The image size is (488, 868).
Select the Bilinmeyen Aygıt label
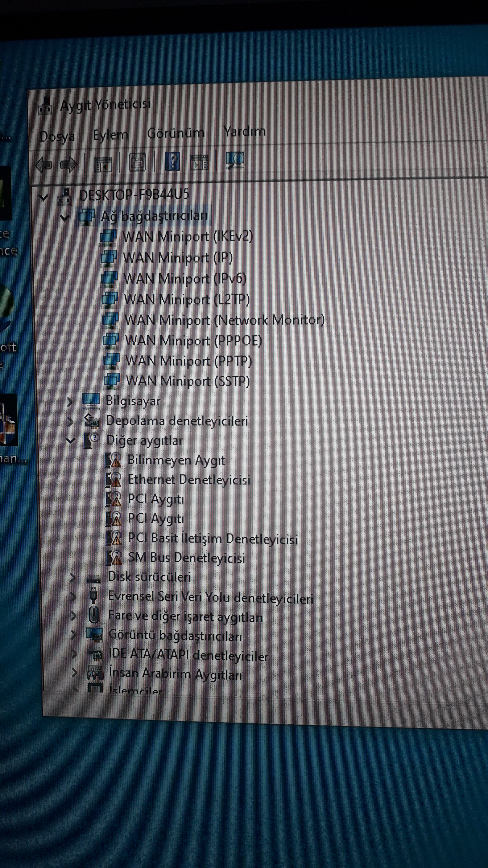(x=176, y=460)
